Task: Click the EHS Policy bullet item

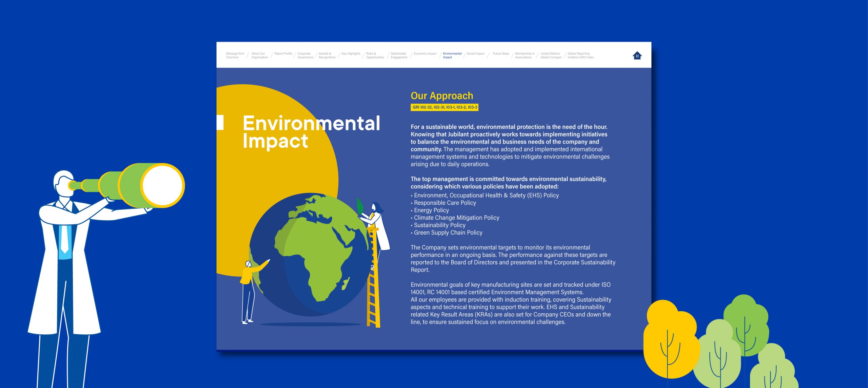Action: pyautogui.click(x=486, y=195)
